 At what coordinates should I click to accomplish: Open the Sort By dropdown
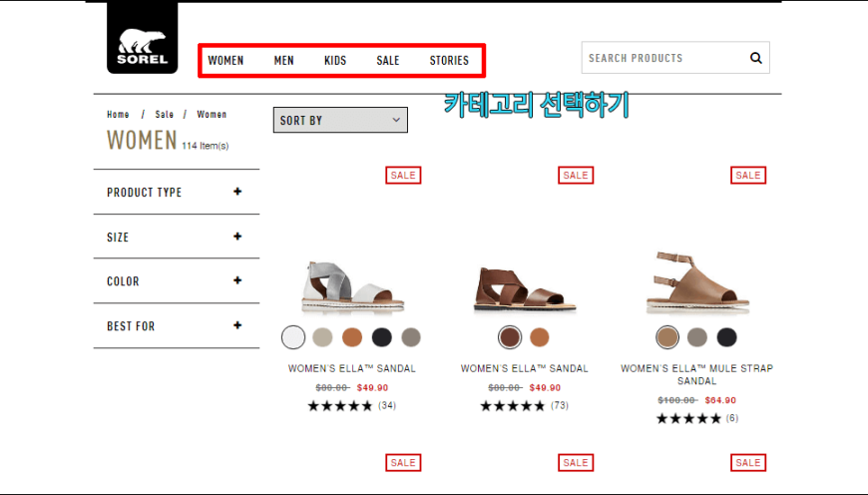[x=340, y=120]
